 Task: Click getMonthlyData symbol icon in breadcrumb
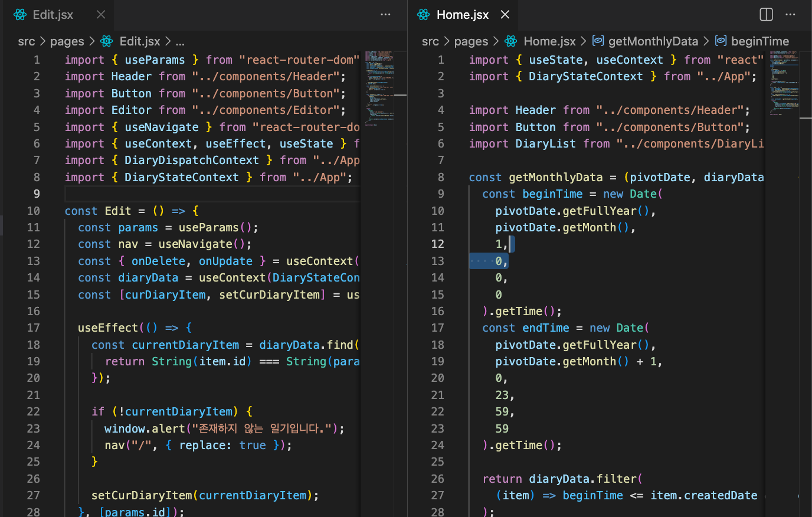[598, 41]
